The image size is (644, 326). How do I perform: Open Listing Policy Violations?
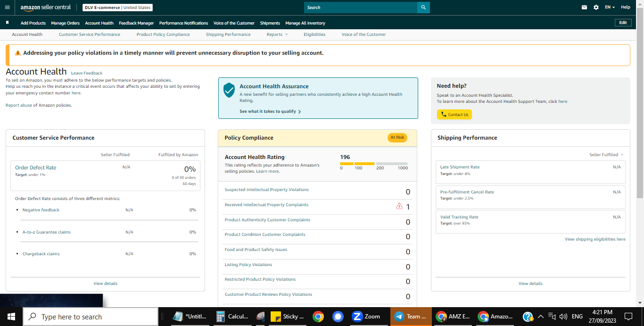[248, 265]
